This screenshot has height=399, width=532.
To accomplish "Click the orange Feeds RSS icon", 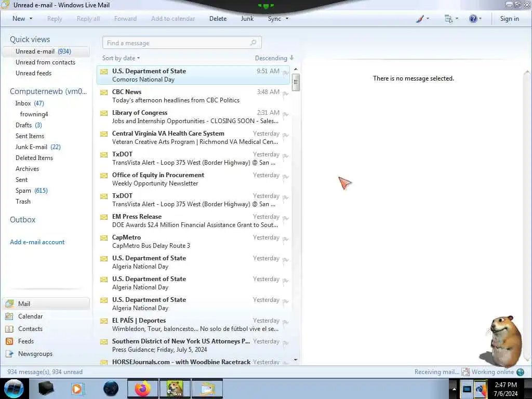I will (x=9, y=341).
